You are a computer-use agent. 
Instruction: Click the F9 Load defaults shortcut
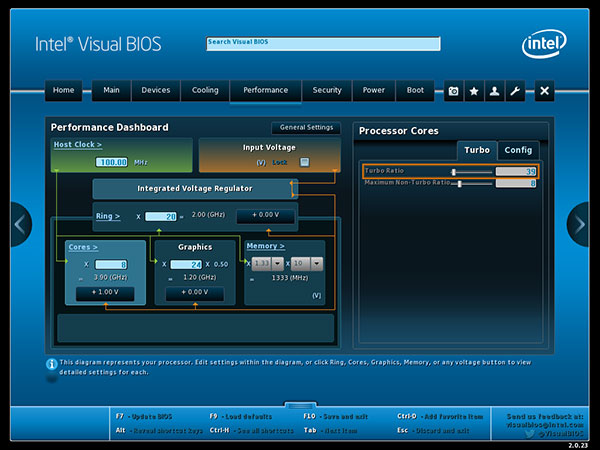tap(241, 416)
